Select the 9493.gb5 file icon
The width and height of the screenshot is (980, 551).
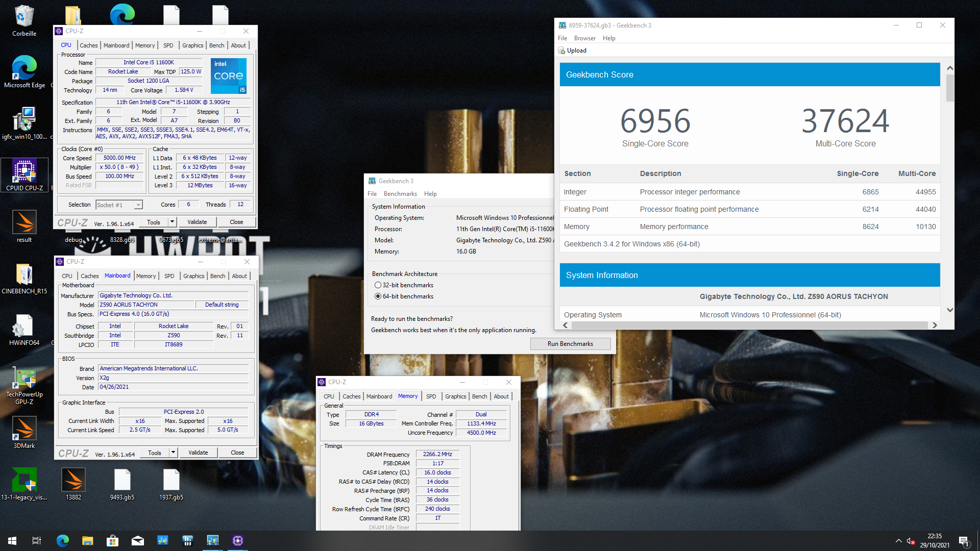click(122, 484)
